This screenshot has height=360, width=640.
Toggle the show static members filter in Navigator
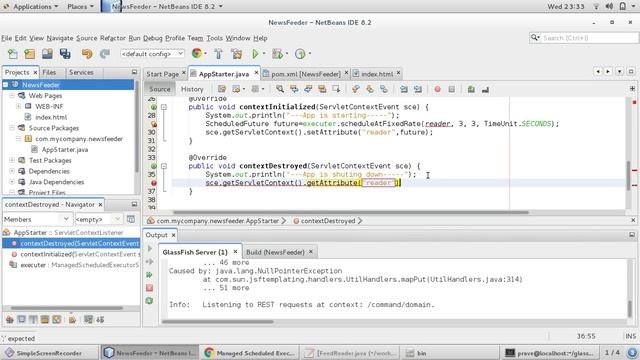(x=33, y=320)
